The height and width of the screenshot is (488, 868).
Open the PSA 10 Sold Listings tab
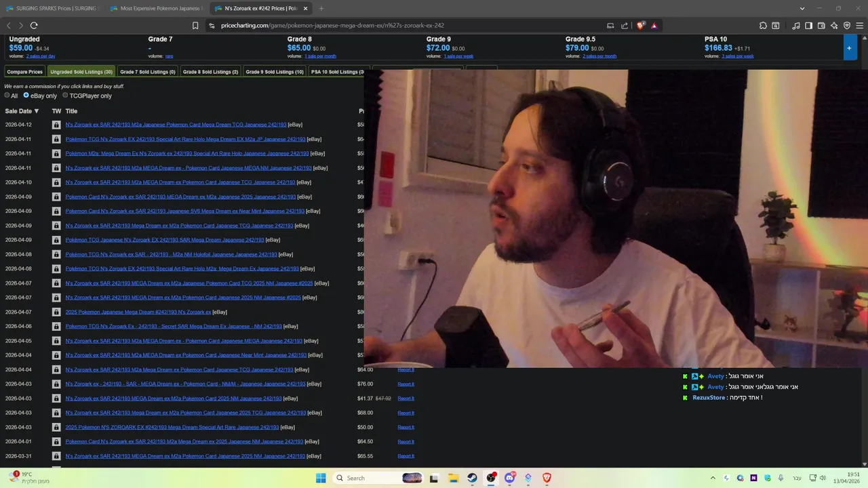coord(336,72)
